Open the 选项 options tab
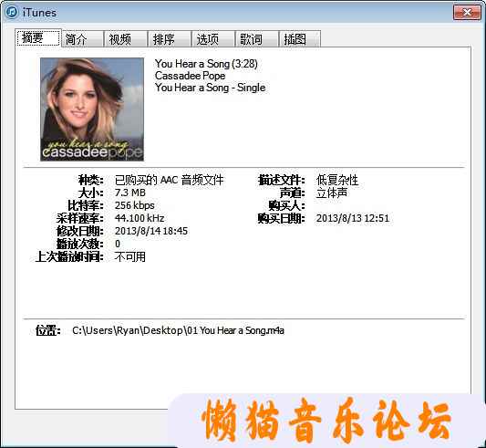Viewport: 486px width, 448px height. [213, 39]
